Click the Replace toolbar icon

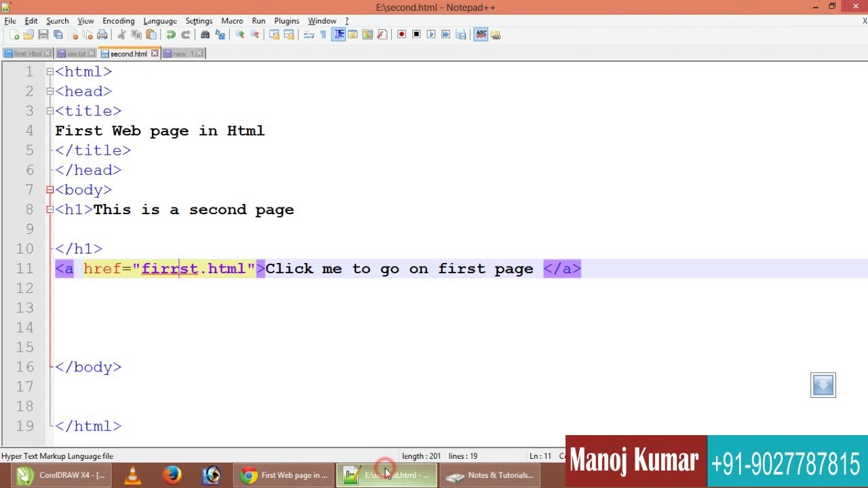point(220,35)
